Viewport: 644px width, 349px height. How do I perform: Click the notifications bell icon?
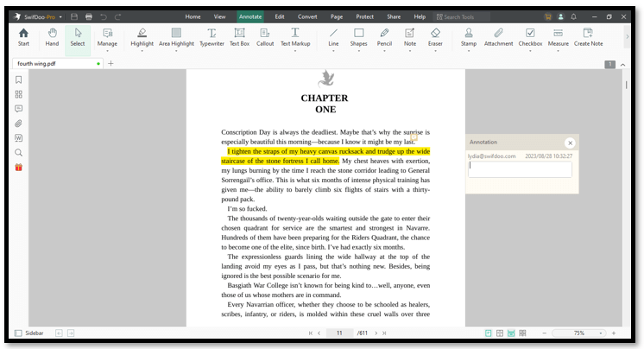(574, 16)
